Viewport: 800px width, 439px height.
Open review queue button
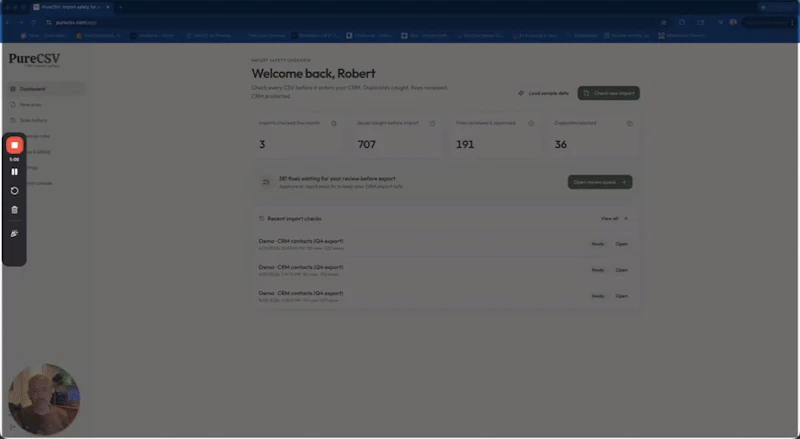(600, 182)
